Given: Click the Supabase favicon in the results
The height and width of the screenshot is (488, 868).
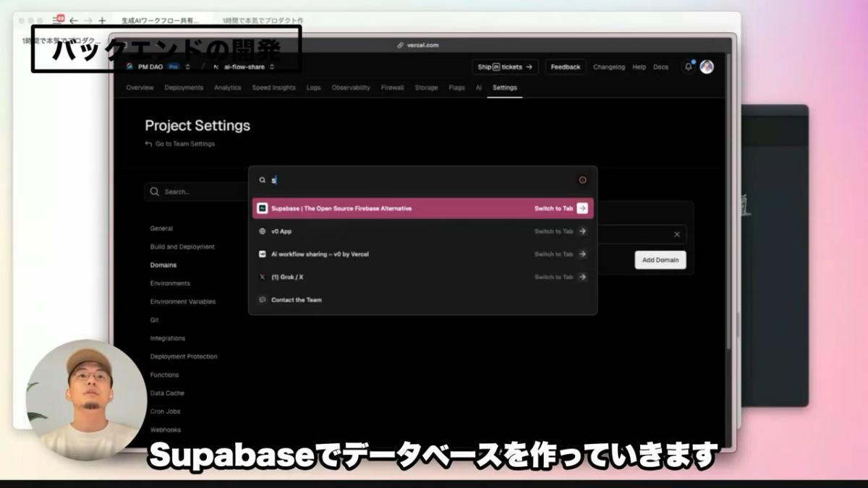Looking at the screenshot, I should [x=263, y=208].
